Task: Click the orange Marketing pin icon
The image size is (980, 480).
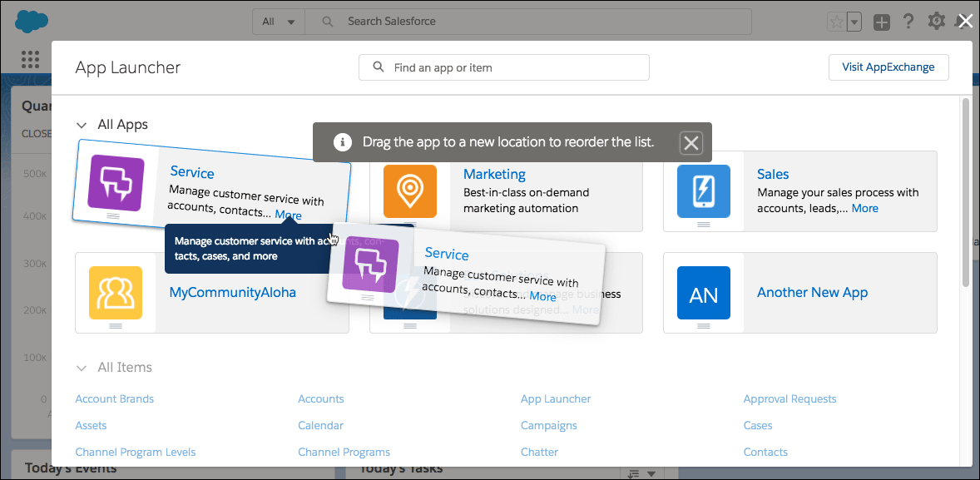Action: [x=410, y=191]
